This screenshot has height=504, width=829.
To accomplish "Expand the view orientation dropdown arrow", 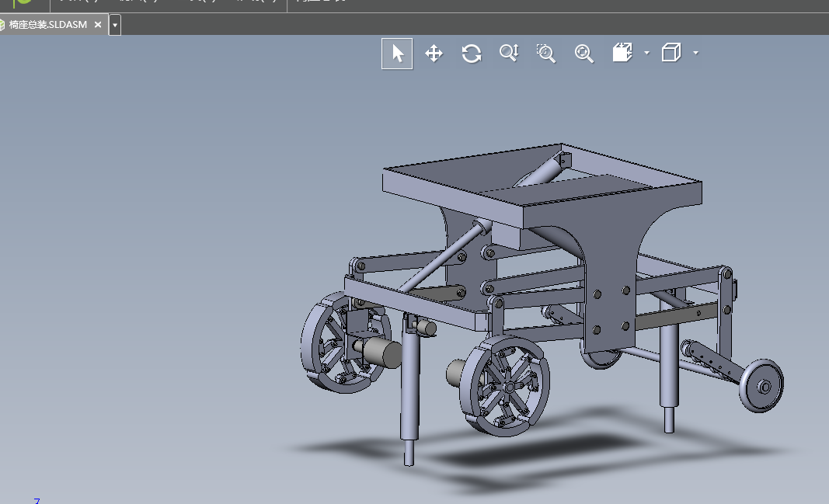I will click(x=646, y=53).
